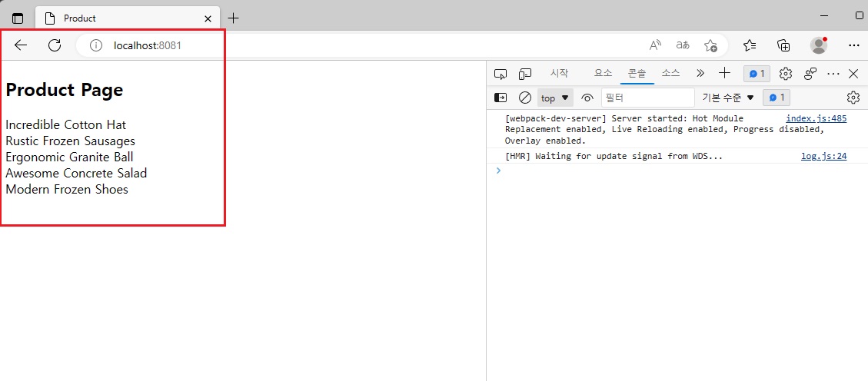Open the tab actions menu icon
This screenshot has width=868, height=381.
(x=18, y=18)
